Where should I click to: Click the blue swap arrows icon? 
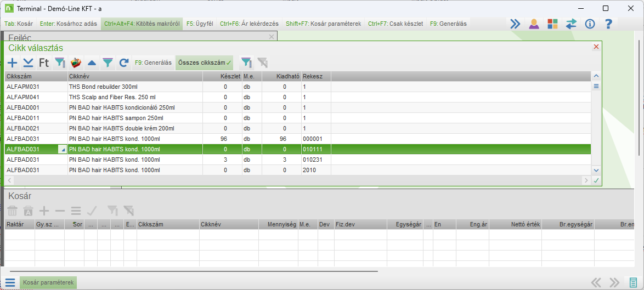[571, 24]
